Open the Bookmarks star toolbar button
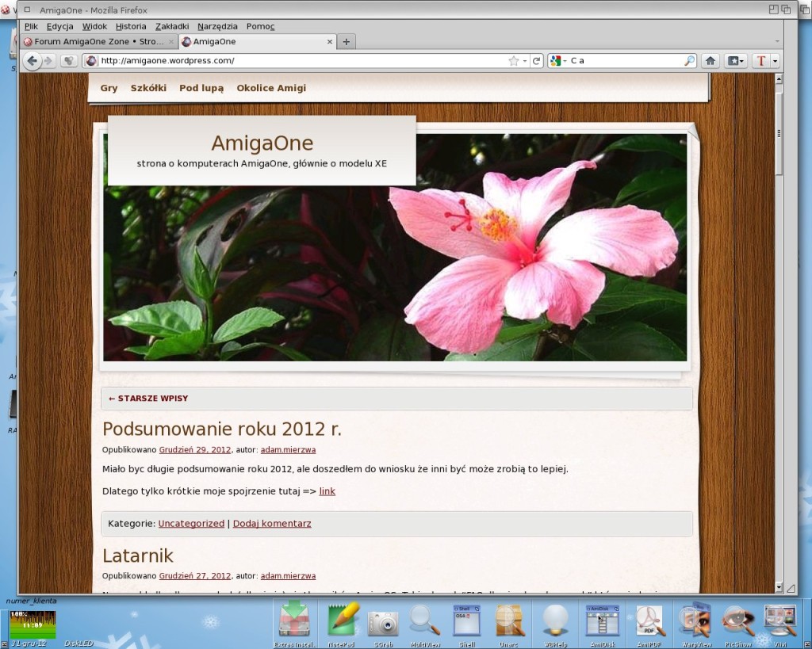 (735, 61)
